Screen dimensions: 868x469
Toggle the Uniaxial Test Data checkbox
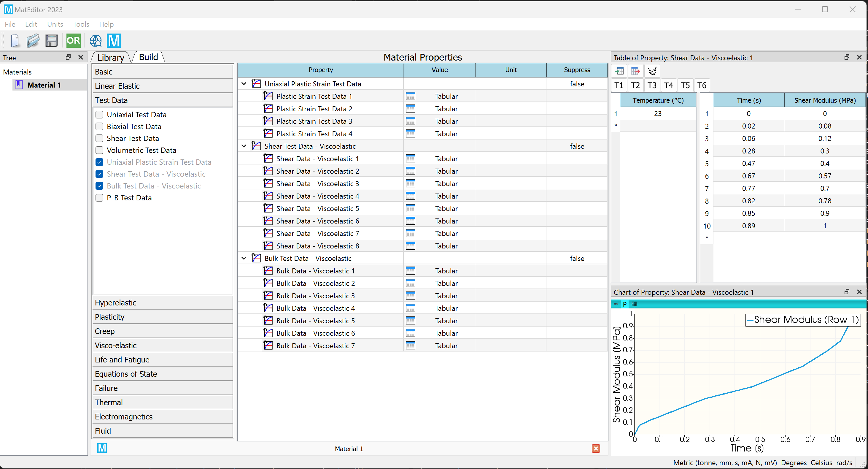pos(99,114)
